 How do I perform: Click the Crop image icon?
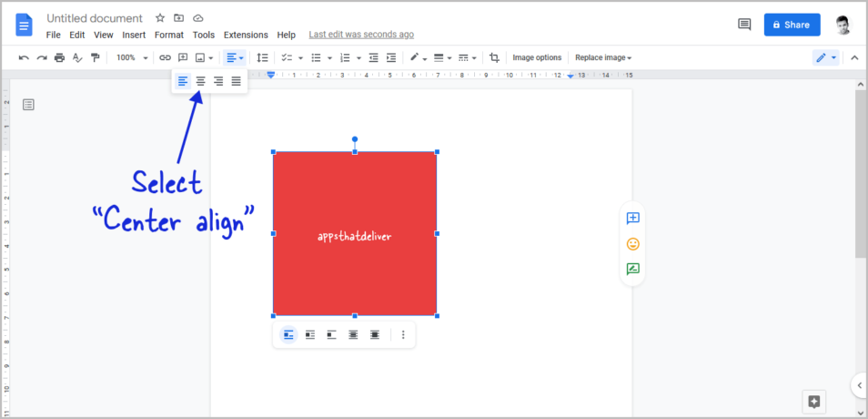pyautogui.click(x=494, y=57)
